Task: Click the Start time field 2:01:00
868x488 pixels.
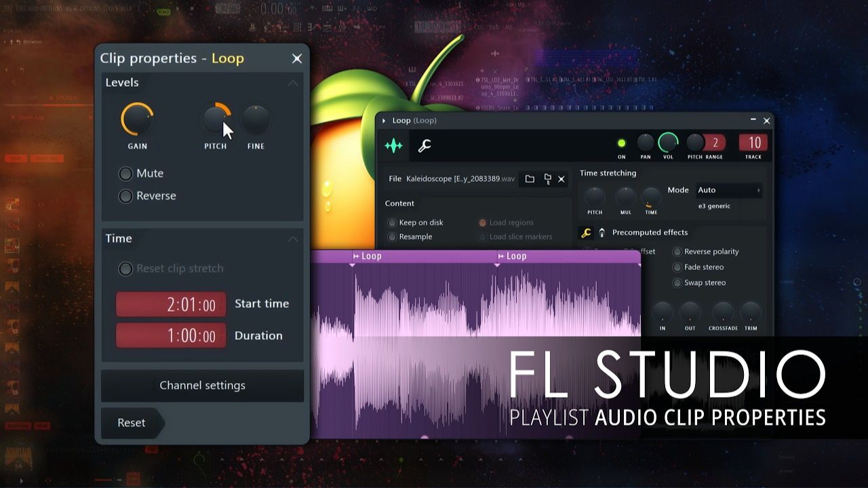Action: [x=171, y=305]
